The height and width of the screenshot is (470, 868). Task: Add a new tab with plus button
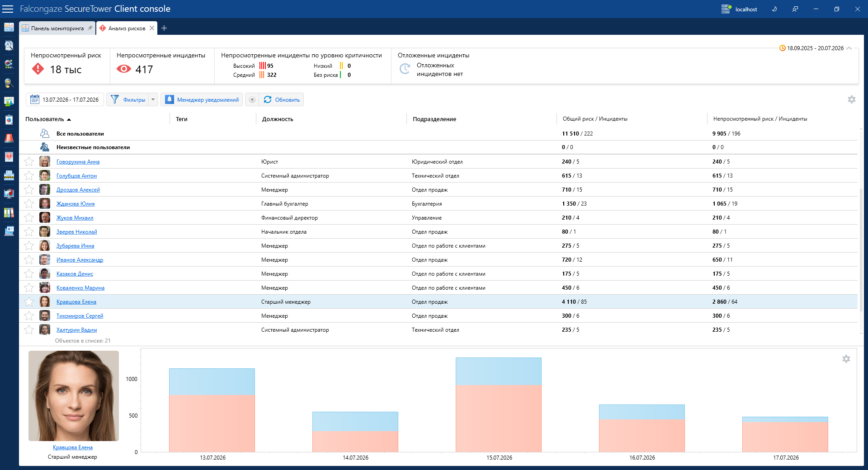coord(164,28)
